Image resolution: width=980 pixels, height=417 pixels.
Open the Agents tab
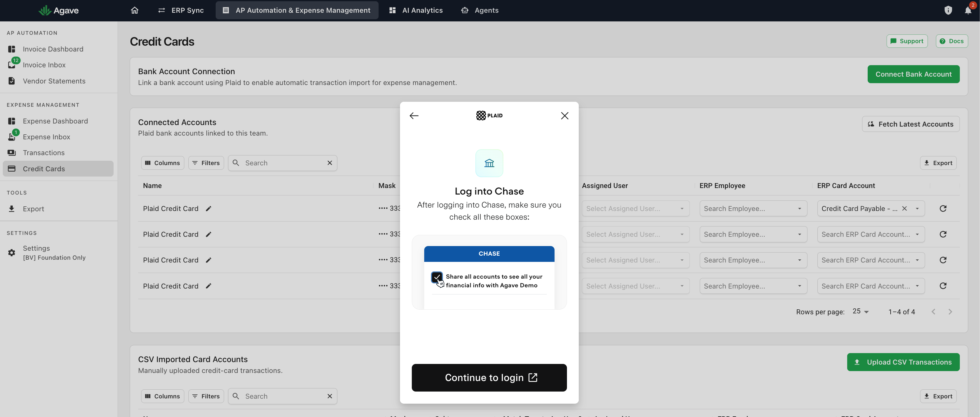pyautogui.click(x=479, y=10)
